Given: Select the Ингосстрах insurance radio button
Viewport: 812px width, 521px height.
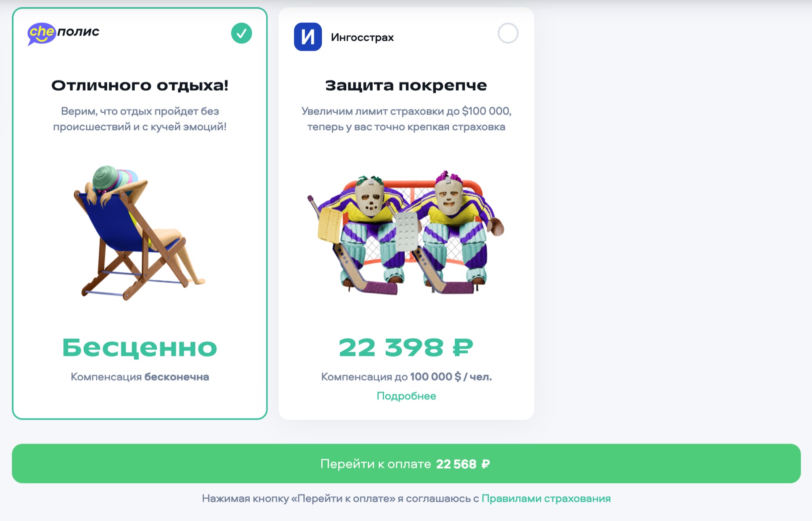Looking at the screenshot, I should point(508,33).
